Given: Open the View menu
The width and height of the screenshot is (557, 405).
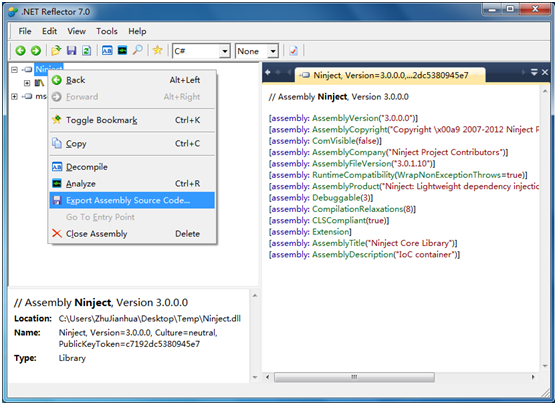Looking at the screenshot, I should (x=76, y=31).
